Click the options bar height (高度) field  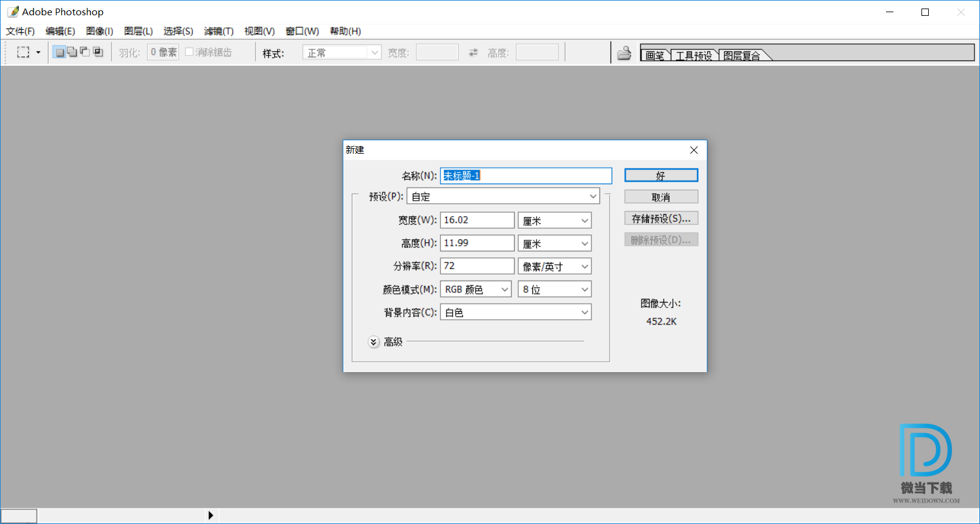(537, 52)
